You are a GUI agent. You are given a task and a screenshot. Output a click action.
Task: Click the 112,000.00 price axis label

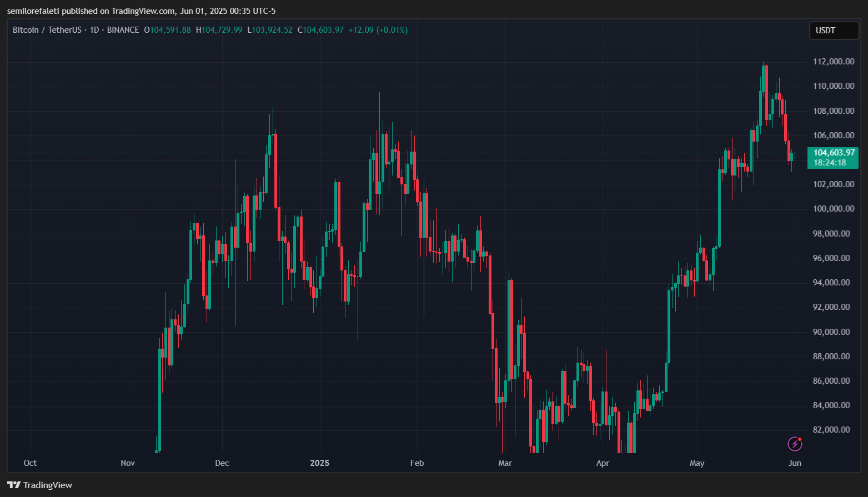833,62
